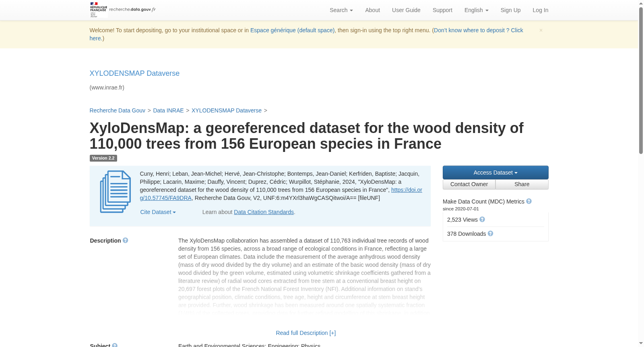Click the dataset title heading
644x347 pixels.
point(306,136)
